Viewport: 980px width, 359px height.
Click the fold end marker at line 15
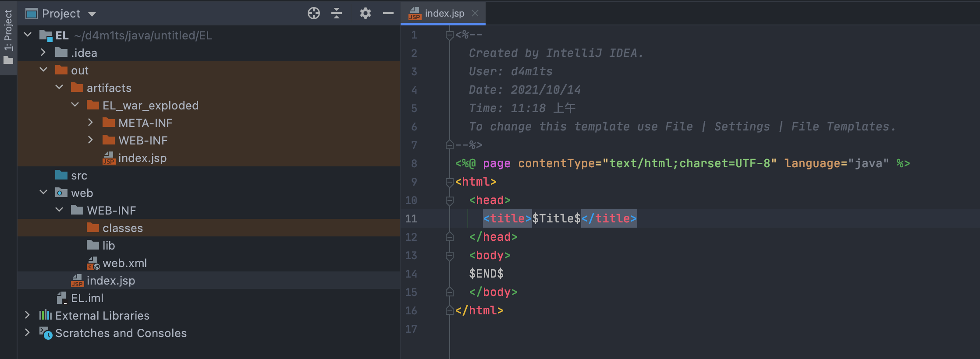click(x=449, y=292)
